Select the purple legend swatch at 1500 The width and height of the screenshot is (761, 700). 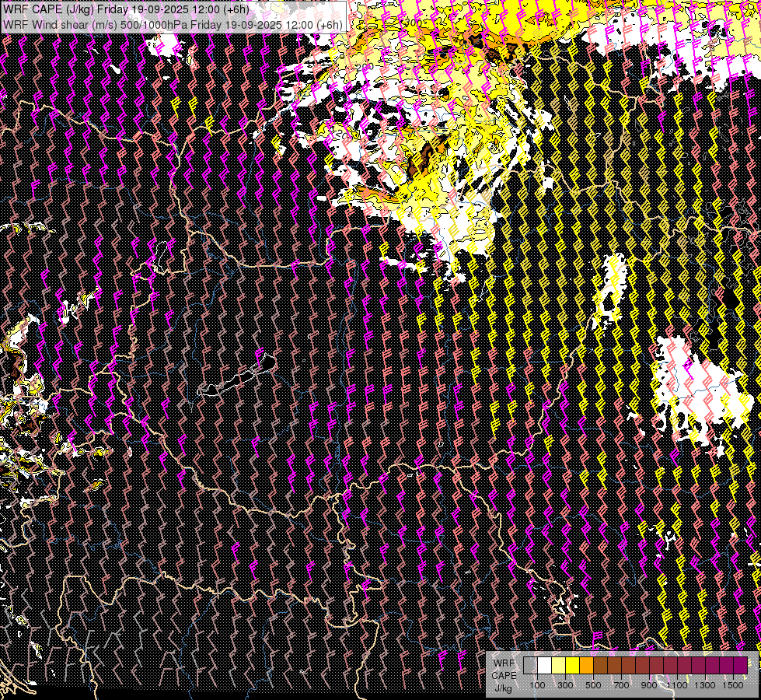(x=740, y=666)
